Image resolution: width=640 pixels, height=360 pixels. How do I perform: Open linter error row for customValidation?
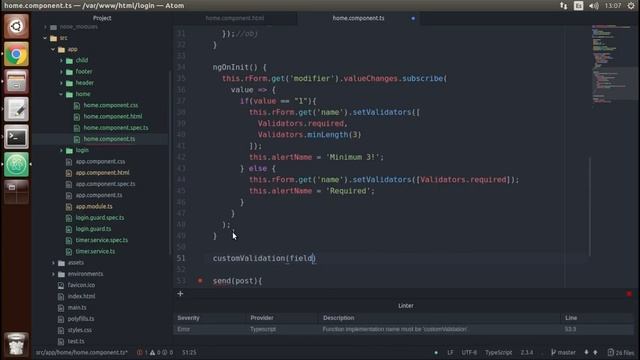pyautogui.click(x=404, y=329)
